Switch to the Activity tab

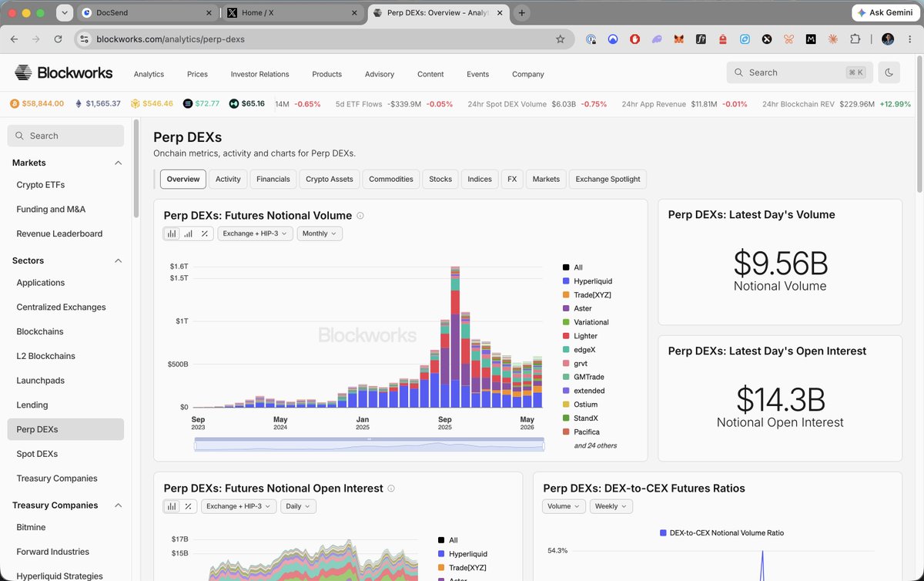tap(228, 179)
